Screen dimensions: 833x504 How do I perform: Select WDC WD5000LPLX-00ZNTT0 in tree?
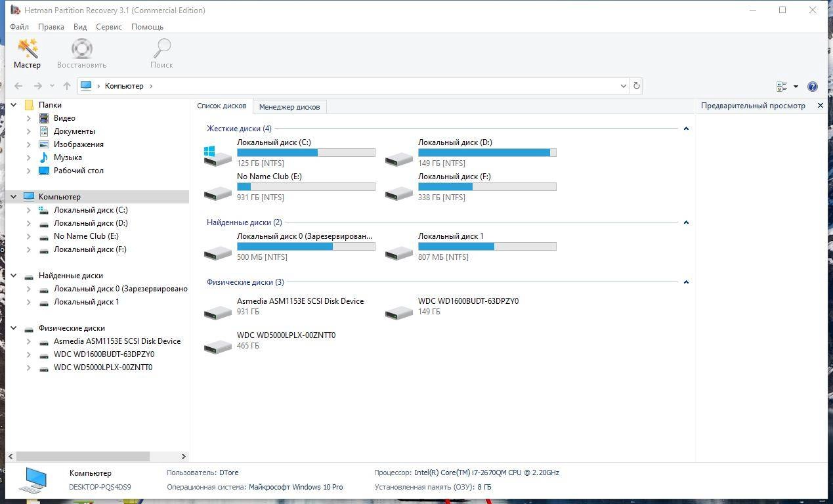[103, 367]
